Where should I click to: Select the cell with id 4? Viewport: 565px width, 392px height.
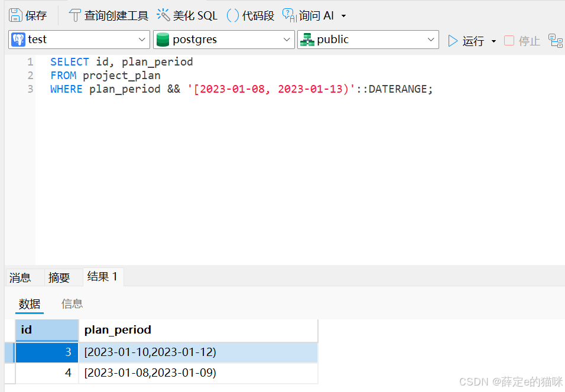[x=47, y=373]
